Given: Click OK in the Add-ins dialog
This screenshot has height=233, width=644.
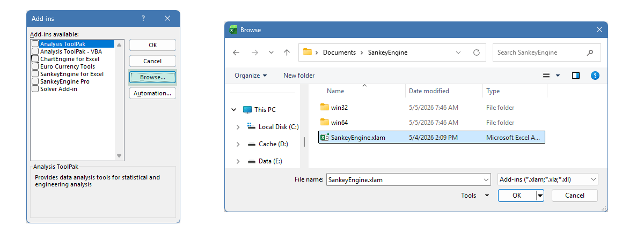Looking at the screenshot, I should point(152,45).
